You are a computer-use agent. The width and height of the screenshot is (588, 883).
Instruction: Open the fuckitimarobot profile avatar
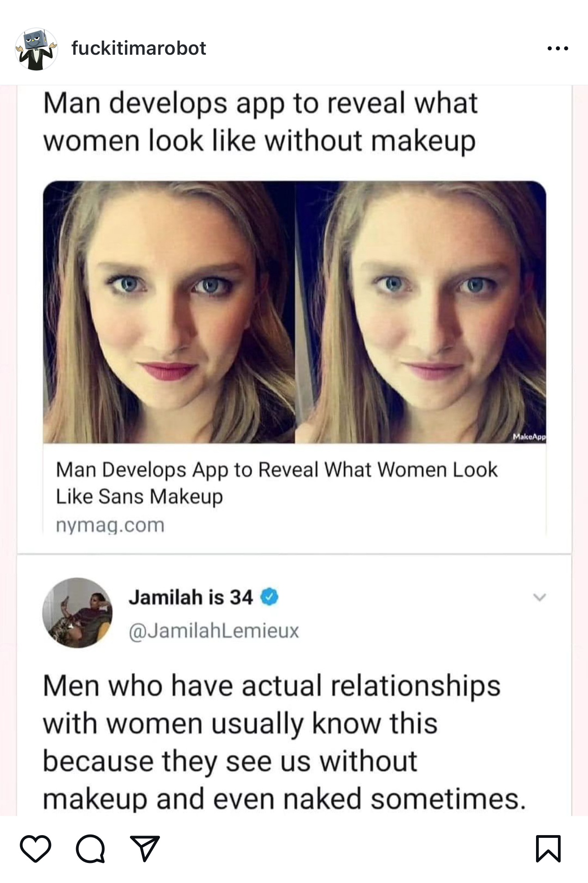(x=36, y=49)
